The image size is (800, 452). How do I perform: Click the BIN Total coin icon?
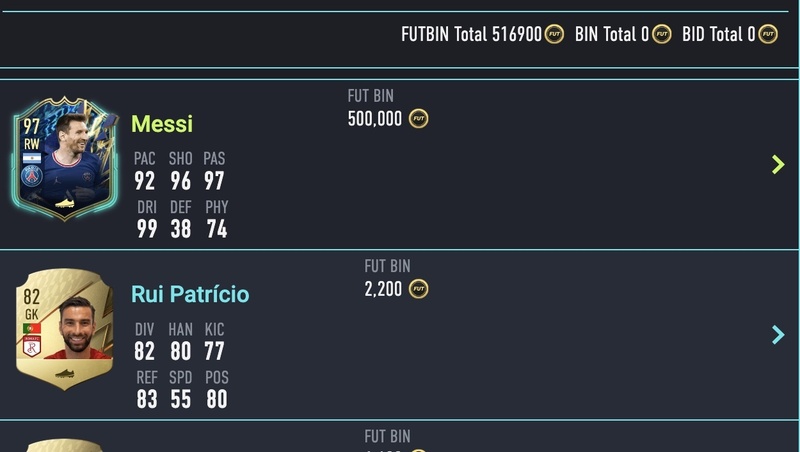pyautogui.click(x=662, y=35)
